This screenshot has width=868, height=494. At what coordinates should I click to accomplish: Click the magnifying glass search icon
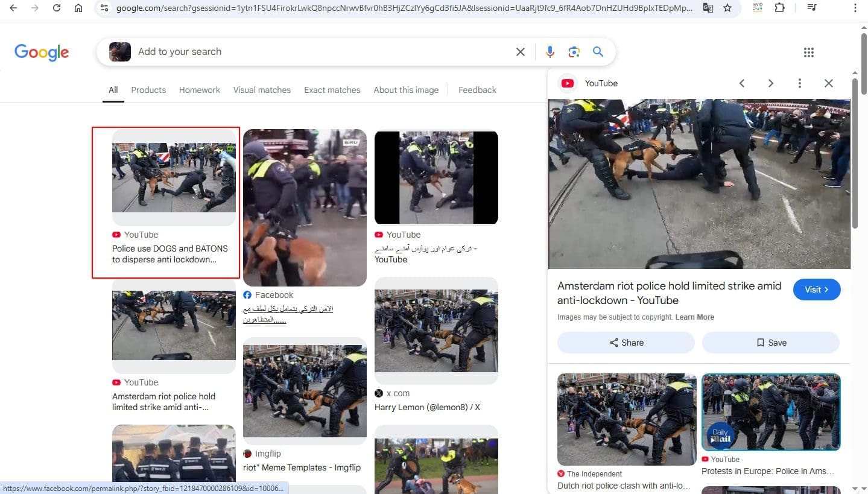pos(598,52)
